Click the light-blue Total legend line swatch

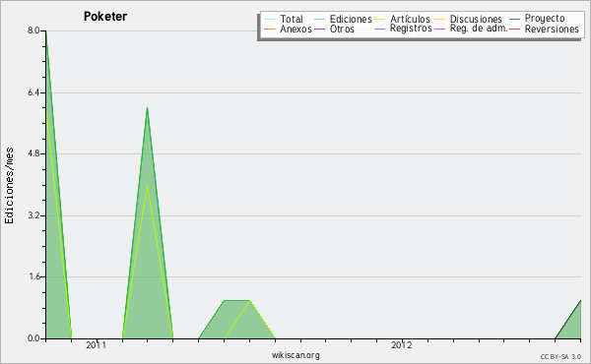269,20
